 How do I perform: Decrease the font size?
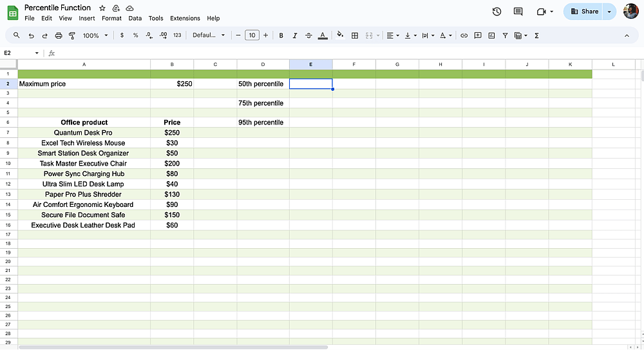pyautogui.click(x=238, y=35)
